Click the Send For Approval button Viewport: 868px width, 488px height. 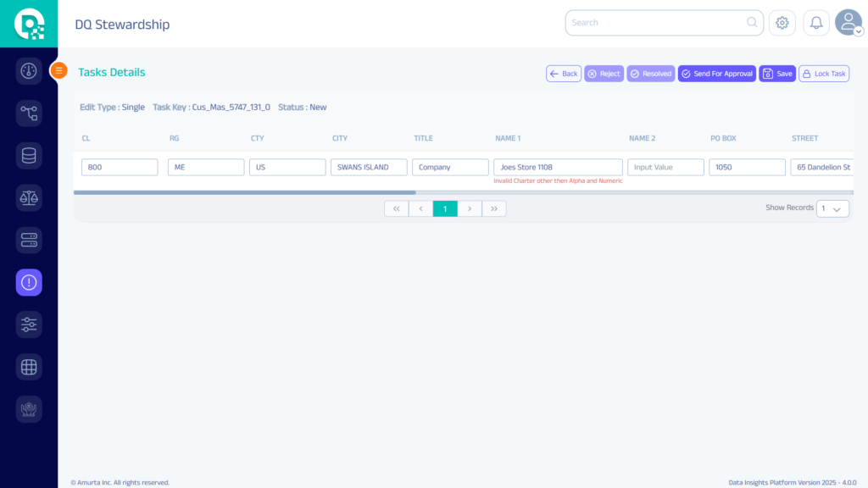click(716, 74)
